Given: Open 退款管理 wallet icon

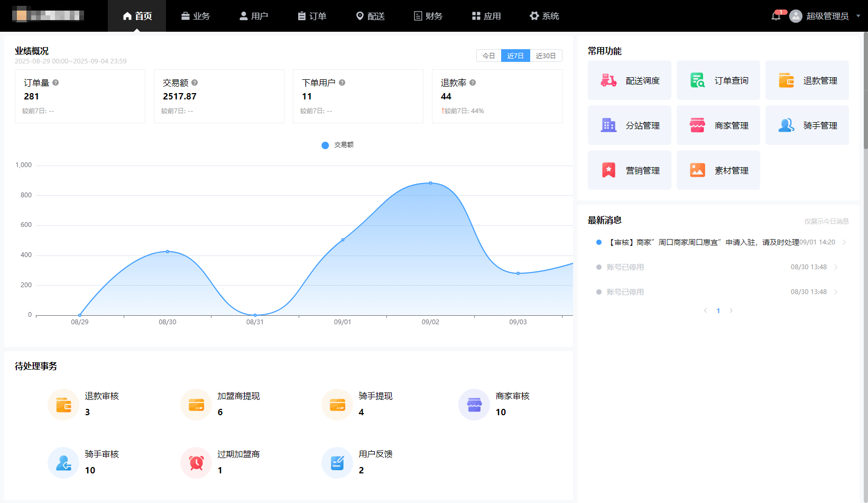Looking at the screenshot, I should (786, 80).
